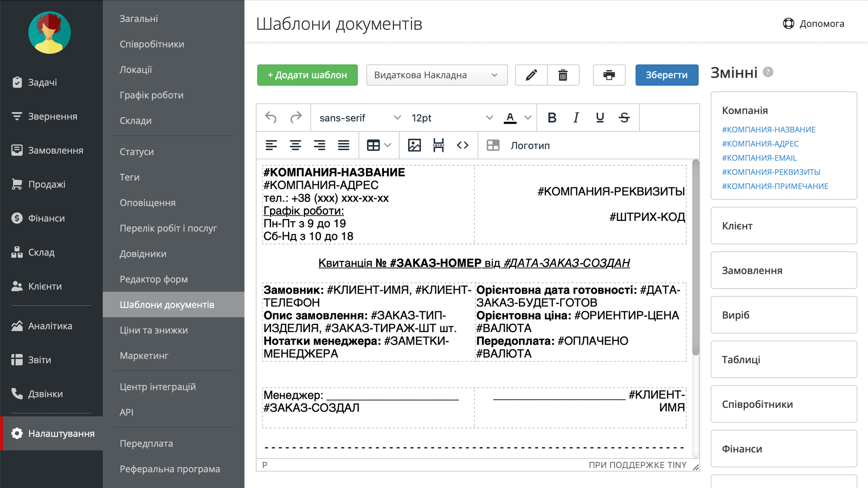
Task: Click the editor resize handle corner
Action: coord(695,467)
